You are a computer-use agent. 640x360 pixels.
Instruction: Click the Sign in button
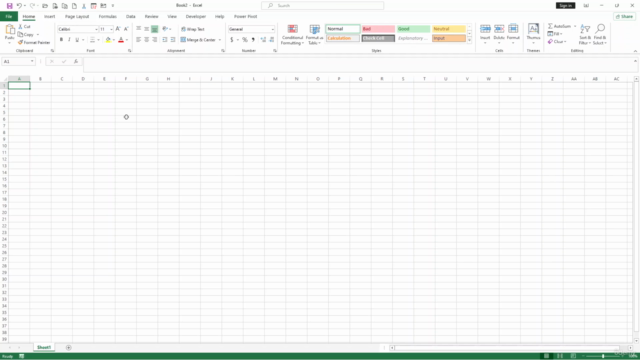[x=565, y=6]
